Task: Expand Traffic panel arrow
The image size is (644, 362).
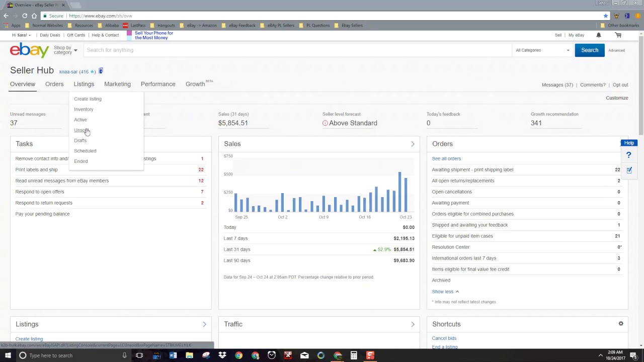Action: (413, 324)
